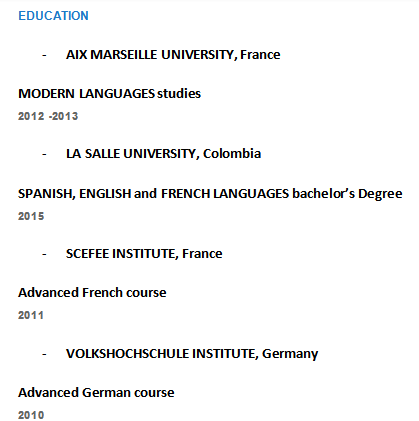
Task: Click the 2010 year text
Action: coord(31,415)
